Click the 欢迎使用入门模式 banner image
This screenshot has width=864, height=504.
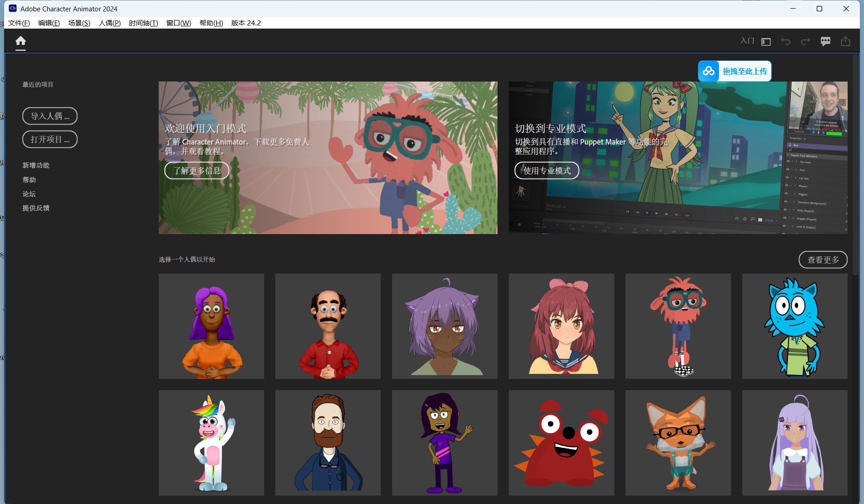tap(328, 158)
